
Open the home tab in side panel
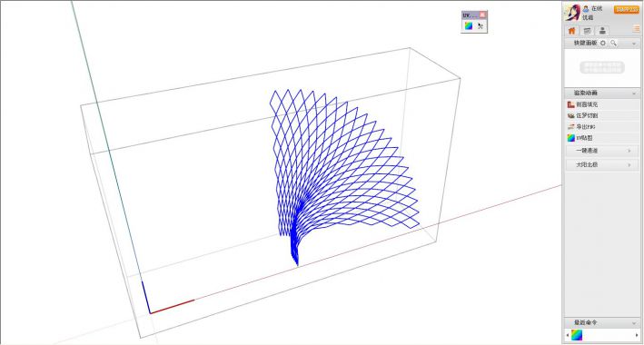pos(571,30)
